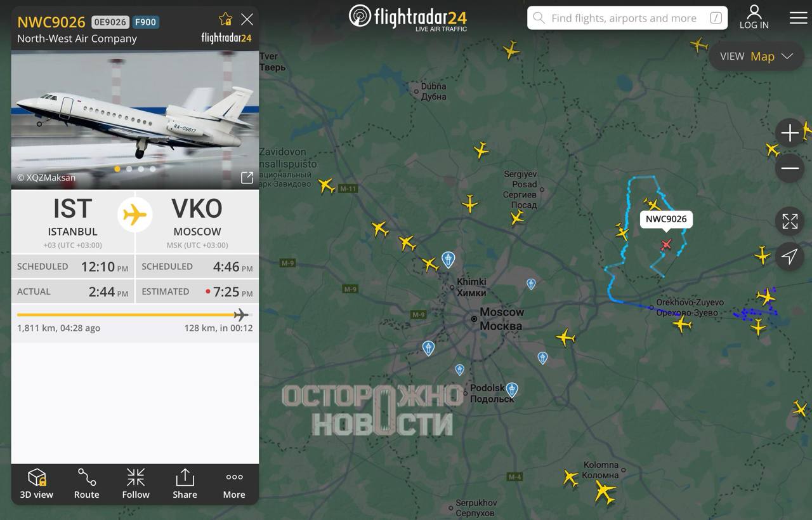Select the red NWC9026 aircraft on map
This screenshot has width=812, height=520.
(x=665, y=244)
